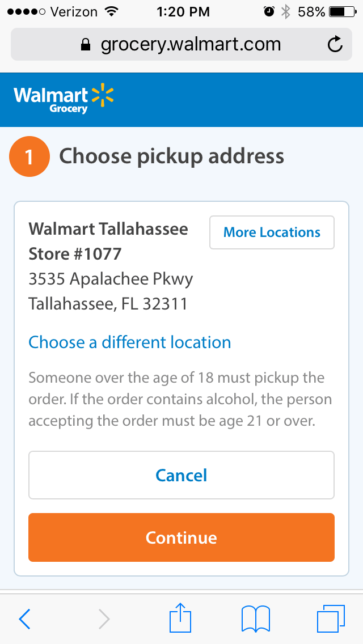Tap the 3535 Apalachee Pkwy address text
This screenshot has width=363, height=644.
[111, 279]
